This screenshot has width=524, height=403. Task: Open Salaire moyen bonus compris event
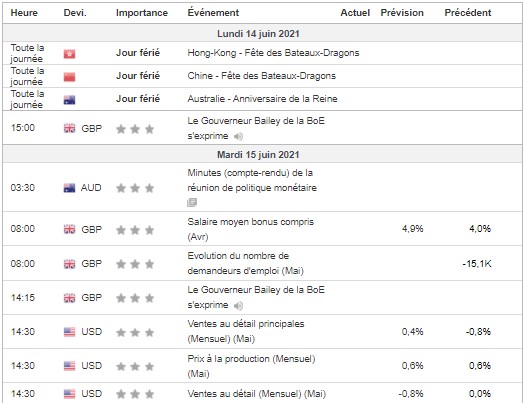(x=251, y=229)
